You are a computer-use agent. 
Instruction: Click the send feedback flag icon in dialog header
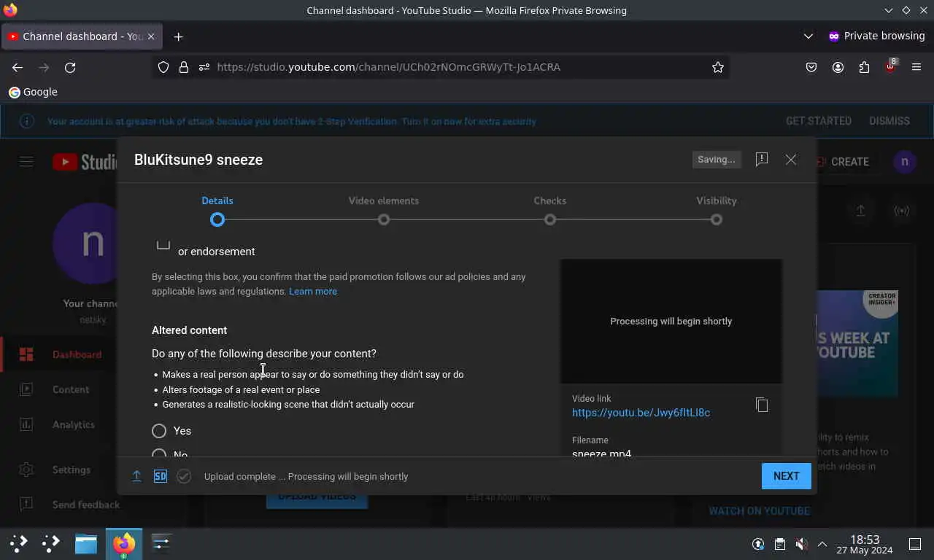pos(762,160)
